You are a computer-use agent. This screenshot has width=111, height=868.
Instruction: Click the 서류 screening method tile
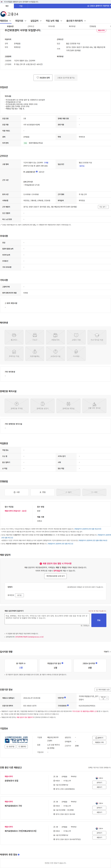(x=17, y=492)
